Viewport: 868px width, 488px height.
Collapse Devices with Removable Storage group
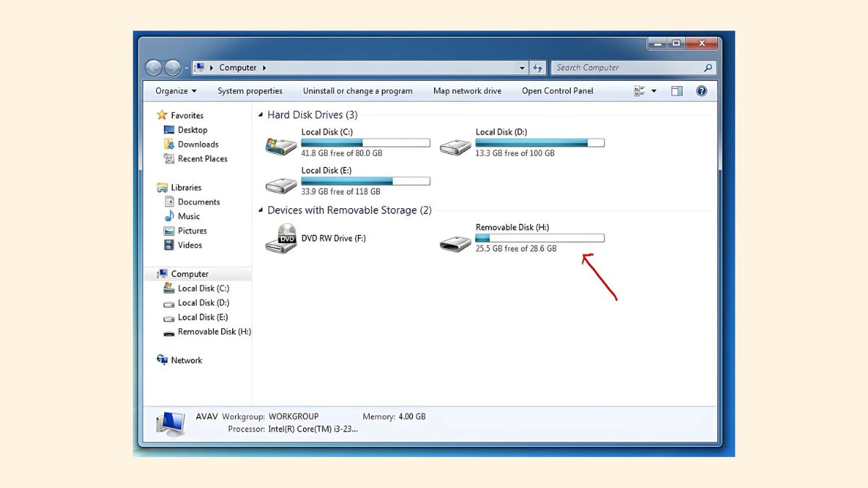[261, 210]
